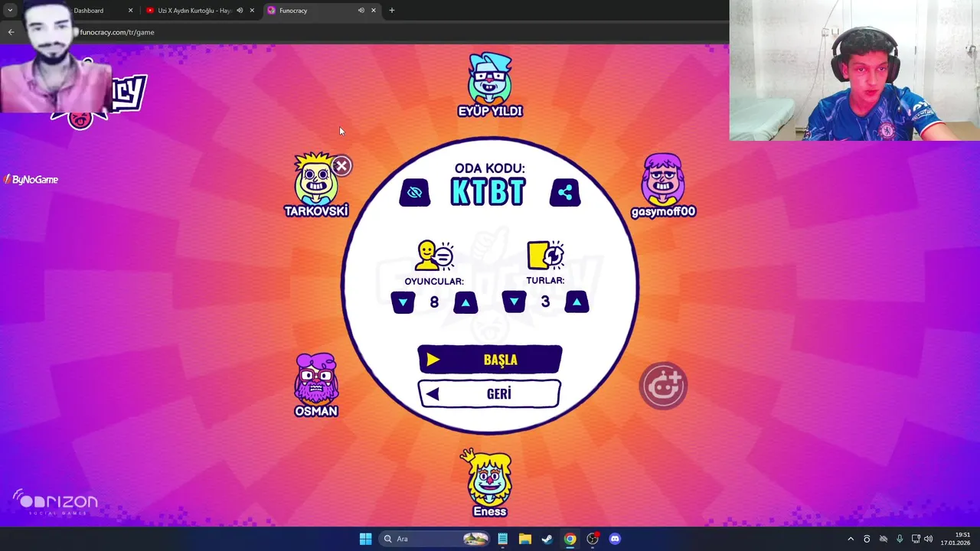Click the microphone tray icon

900,539
